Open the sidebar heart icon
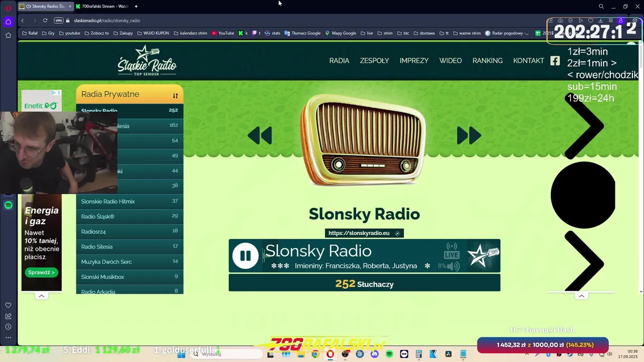The image size is (644, 362). coord(8,305)
